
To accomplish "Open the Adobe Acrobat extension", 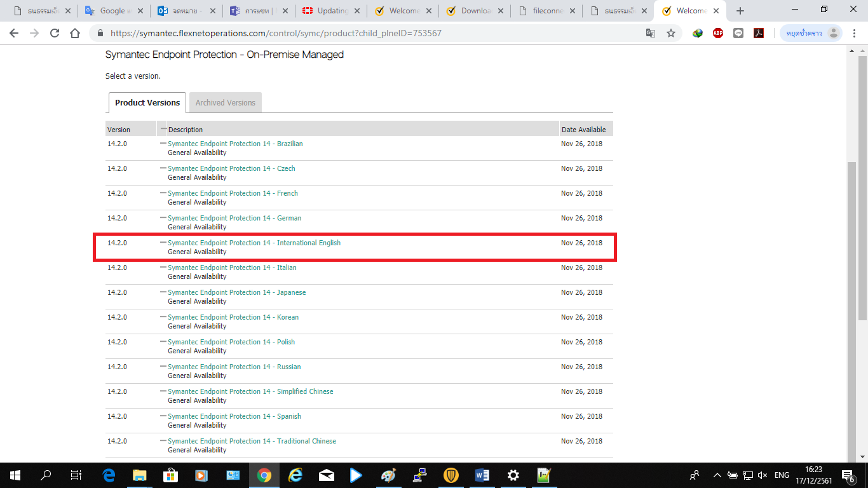I will coord(759,34).
